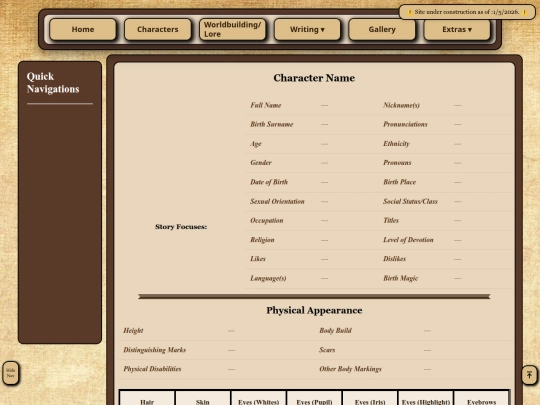Expand the Writing dropdown menu
Image resolution: width=540 pixels, height=405 pixels.
[307, 30]
